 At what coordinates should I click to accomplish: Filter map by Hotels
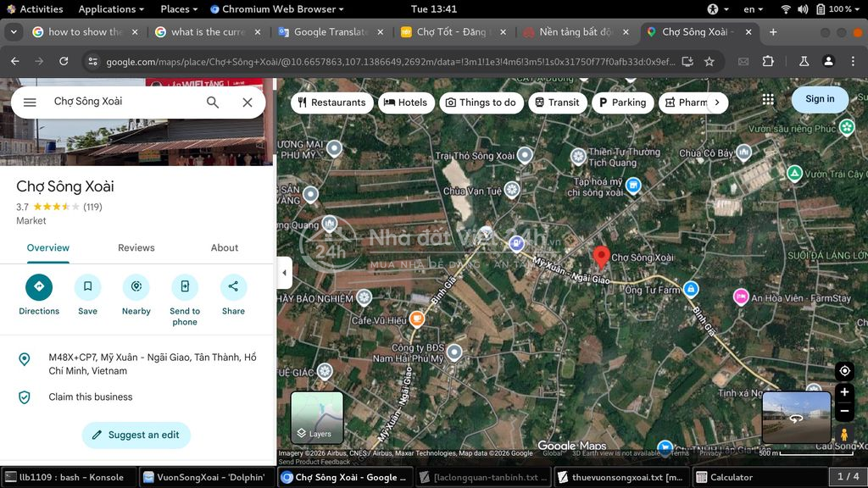click(406, 103)
